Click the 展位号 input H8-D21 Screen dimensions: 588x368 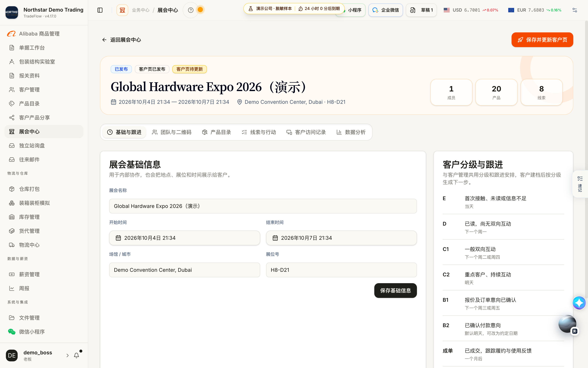pos(341,270)
